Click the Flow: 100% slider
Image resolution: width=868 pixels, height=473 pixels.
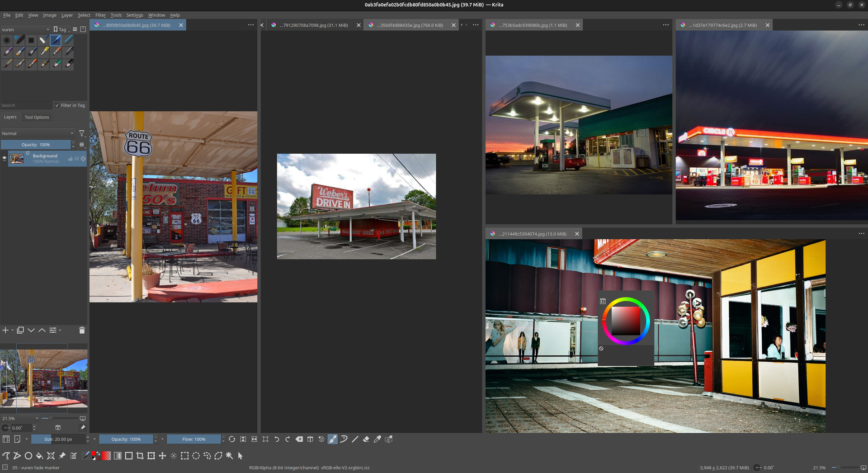(x=193, y=439)
